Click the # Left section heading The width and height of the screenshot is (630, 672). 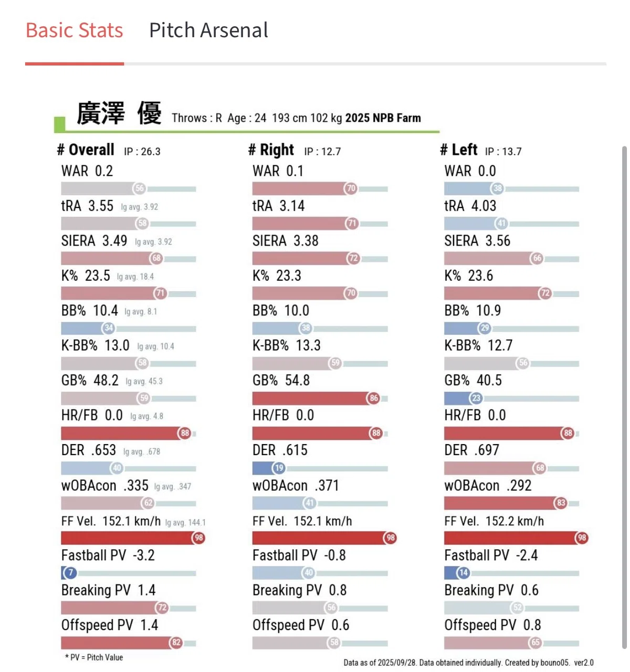[x=459, y=150]
